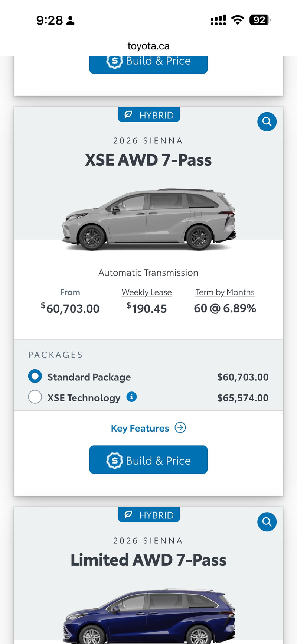Tap the Limited AWD 7-Pass heading

point(148,560)
